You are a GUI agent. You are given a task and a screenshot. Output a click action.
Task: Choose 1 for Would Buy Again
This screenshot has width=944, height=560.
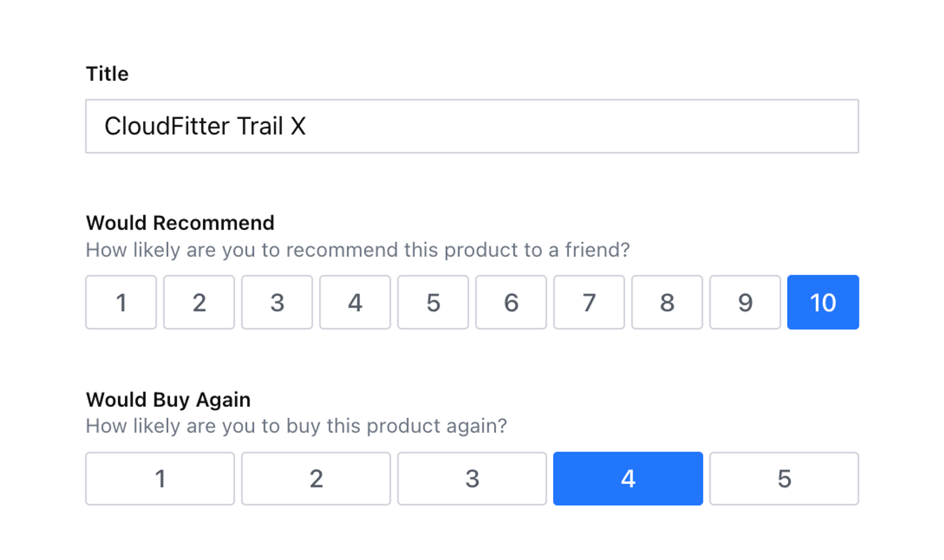160,478
